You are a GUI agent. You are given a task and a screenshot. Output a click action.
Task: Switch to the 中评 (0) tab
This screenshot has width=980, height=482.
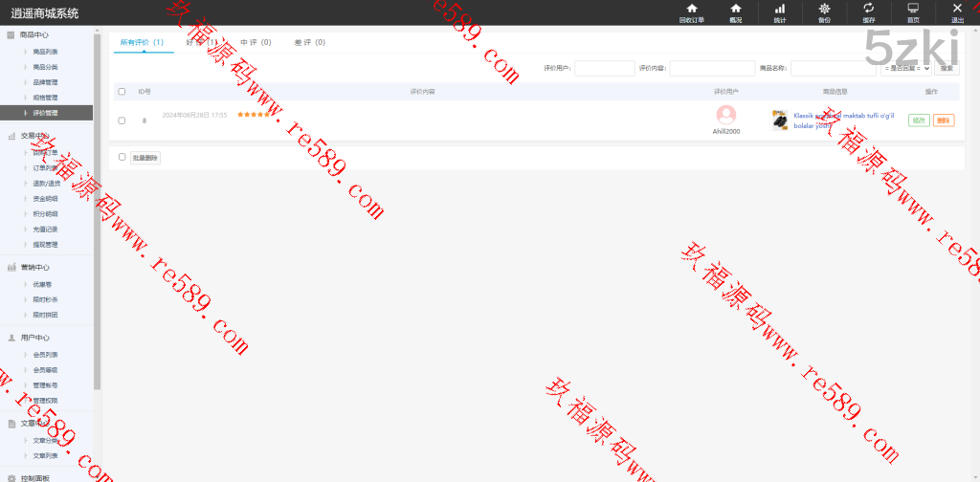coord(256,43)
